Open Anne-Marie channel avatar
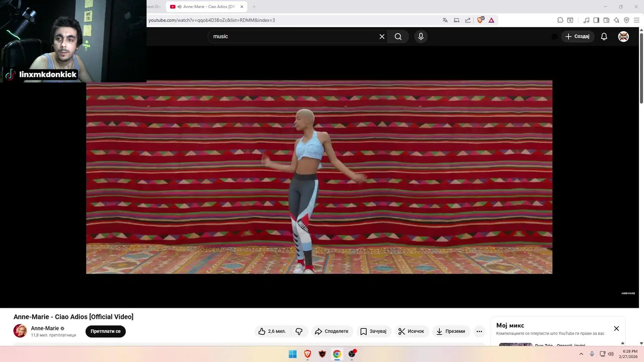The height and width of the screenshot is (362, 644). click(20, 331)
